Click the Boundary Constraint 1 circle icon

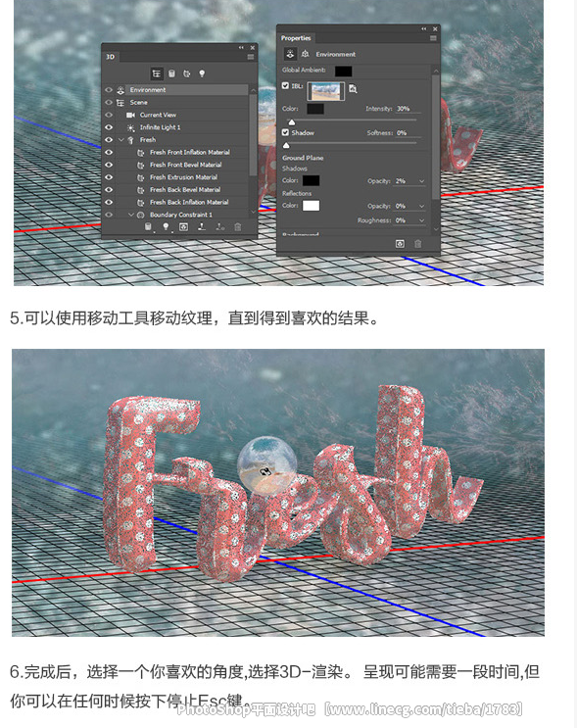pos(141,215)
